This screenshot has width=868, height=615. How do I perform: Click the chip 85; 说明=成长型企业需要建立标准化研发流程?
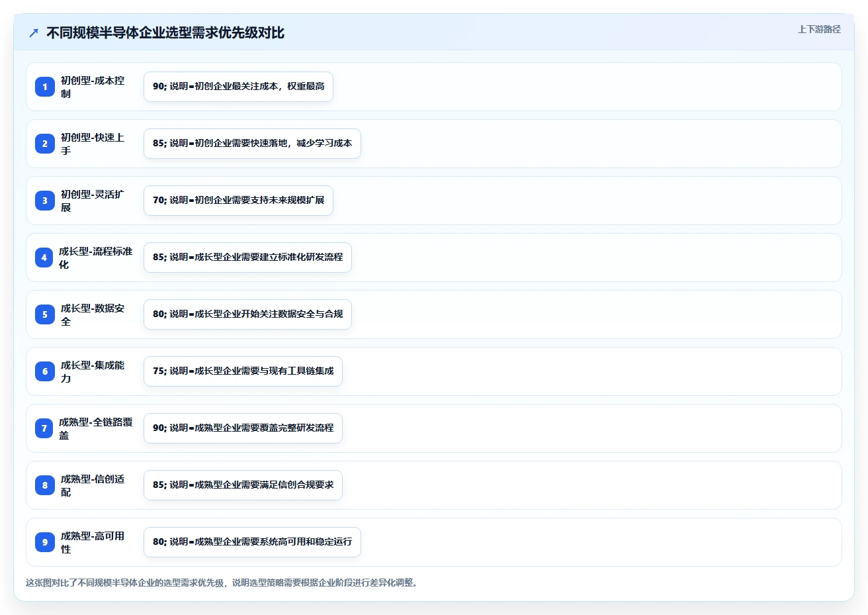pyautogui.click(x=247, y=258)
